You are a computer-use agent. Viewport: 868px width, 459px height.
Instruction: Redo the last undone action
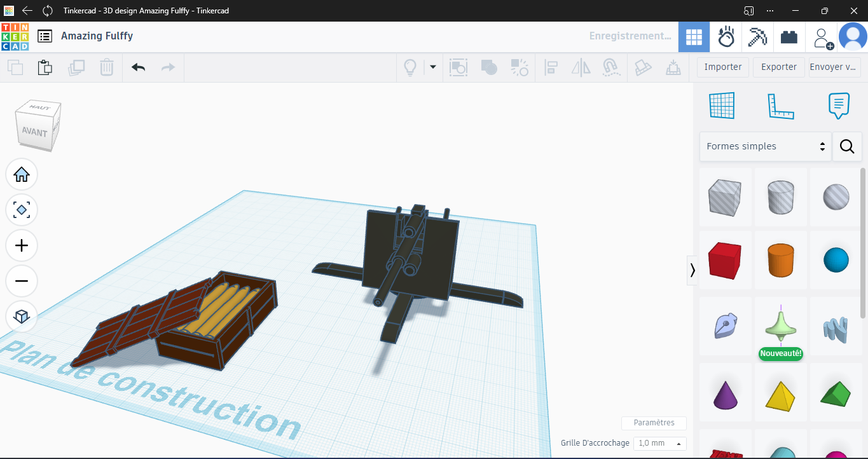tap(168, 67)
